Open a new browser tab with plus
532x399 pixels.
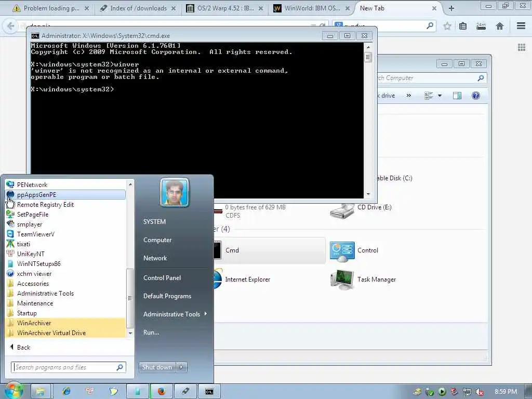click(x=451, y=8)
